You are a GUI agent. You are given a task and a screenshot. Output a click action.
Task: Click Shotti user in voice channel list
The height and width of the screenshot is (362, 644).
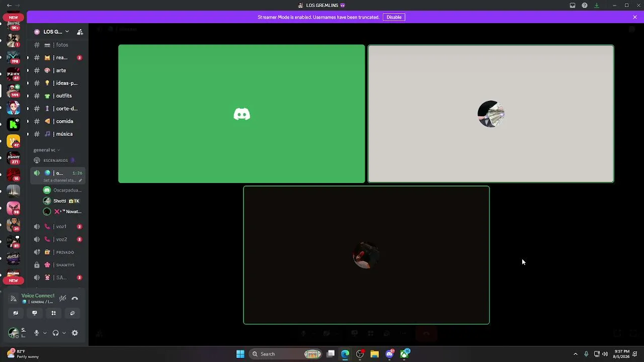pyautogui.click(x=62, y=201)
